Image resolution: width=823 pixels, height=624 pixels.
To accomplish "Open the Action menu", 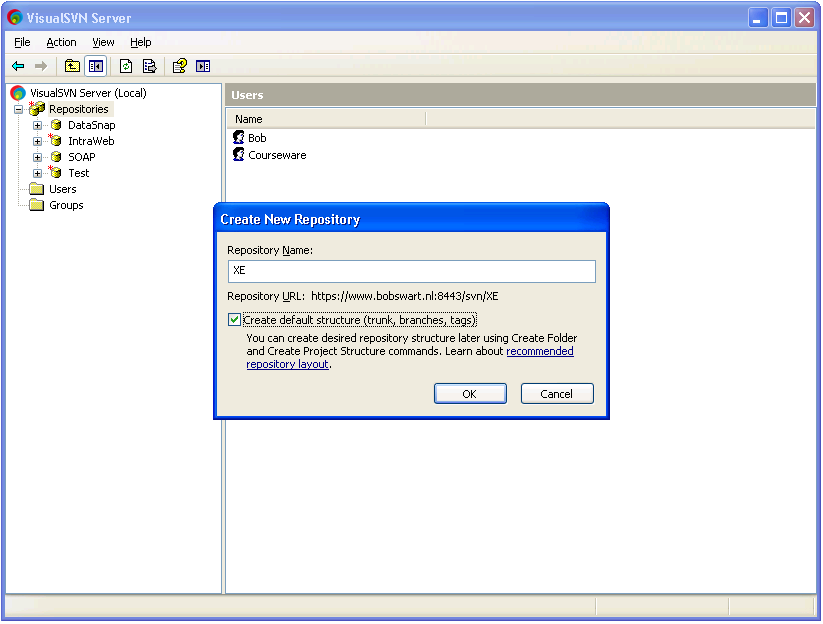I will point(61,42).
